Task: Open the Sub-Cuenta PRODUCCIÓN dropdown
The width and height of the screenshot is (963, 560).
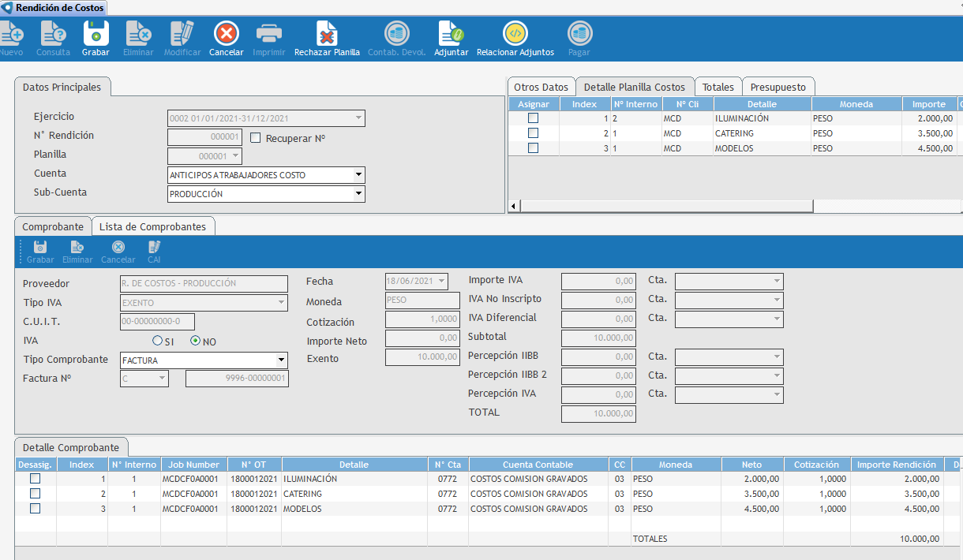Action: coord(358,194)
